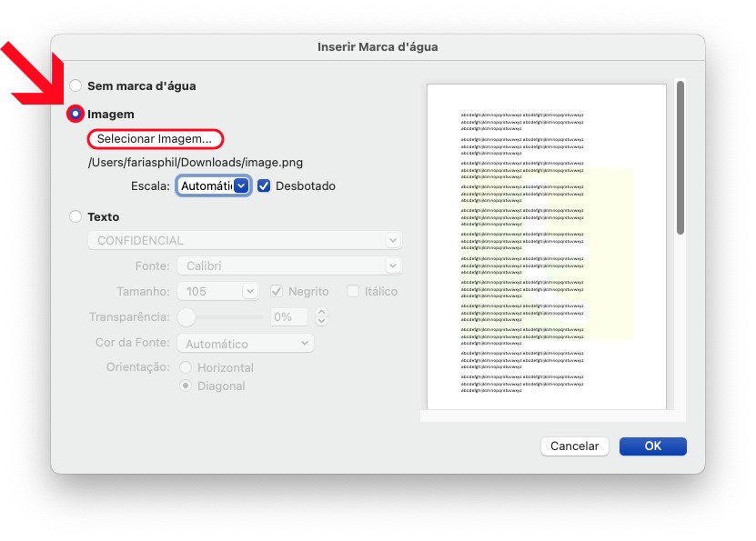
Task: Select the Horizontal orientation radio button
Action: (x=186, y=368)
